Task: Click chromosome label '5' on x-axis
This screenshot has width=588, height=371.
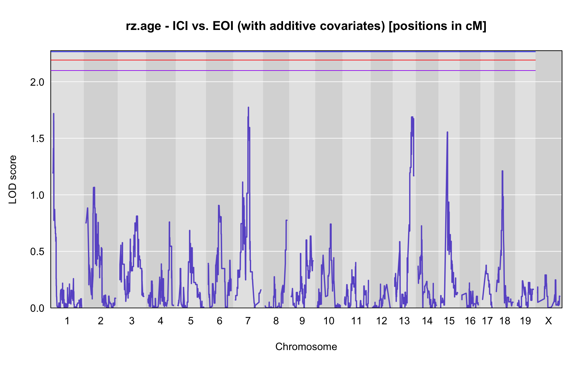Action: pos(191,321)
